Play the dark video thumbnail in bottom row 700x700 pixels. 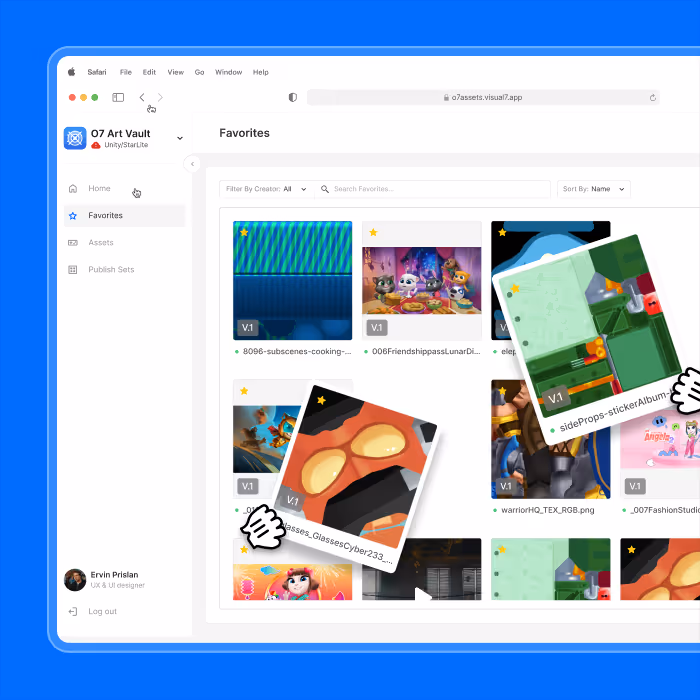(x=422, y=594)
